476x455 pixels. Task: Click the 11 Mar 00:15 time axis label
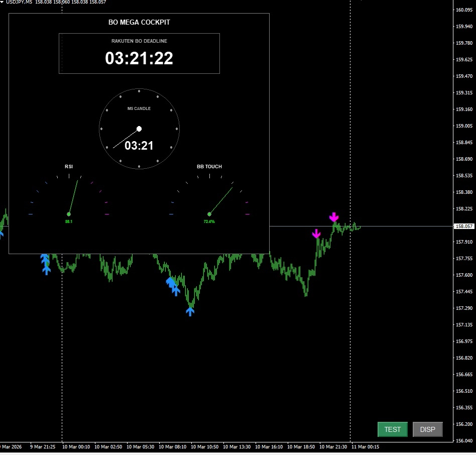366,447
